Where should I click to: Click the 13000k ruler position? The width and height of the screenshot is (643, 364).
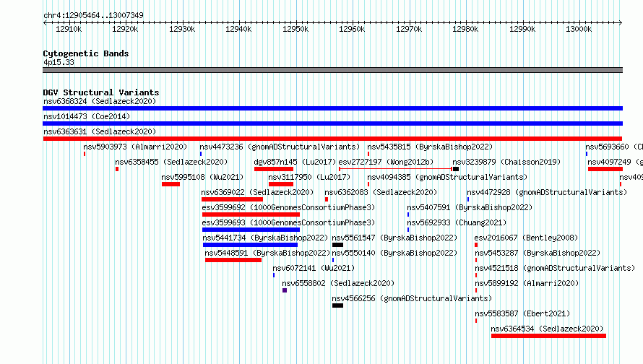pyautogui.click(x=579, y=29)
